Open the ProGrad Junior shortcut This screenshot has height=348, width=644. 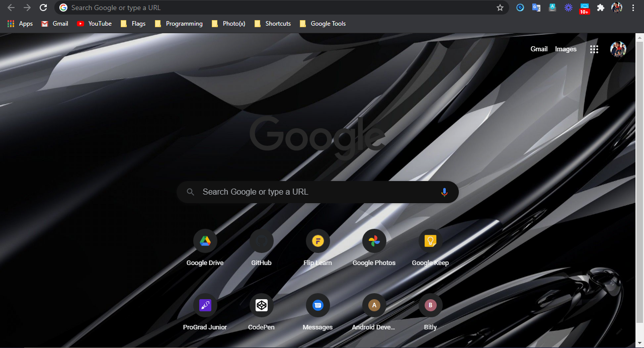click(x=205, y=312)
